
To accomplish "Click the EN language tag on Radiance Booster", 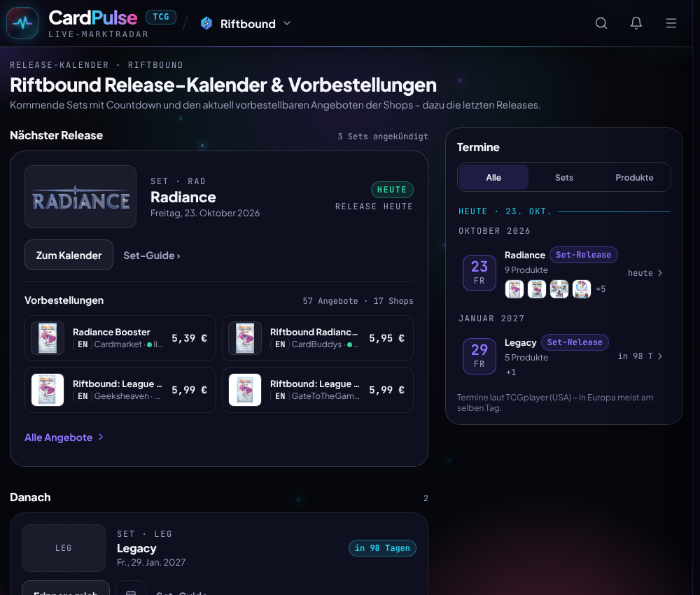I will point(83,344).
